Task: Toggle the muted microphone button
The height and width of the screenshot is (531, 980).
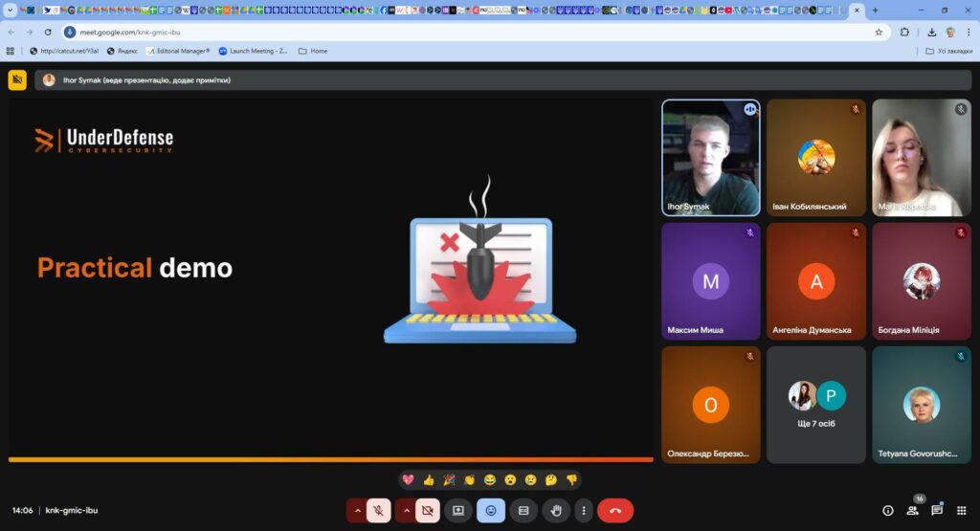Action: coord(379,511)
